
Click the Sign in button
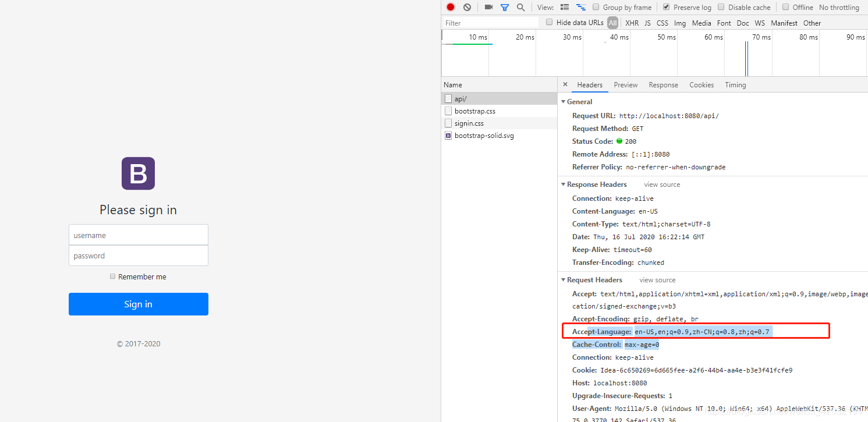139,304
